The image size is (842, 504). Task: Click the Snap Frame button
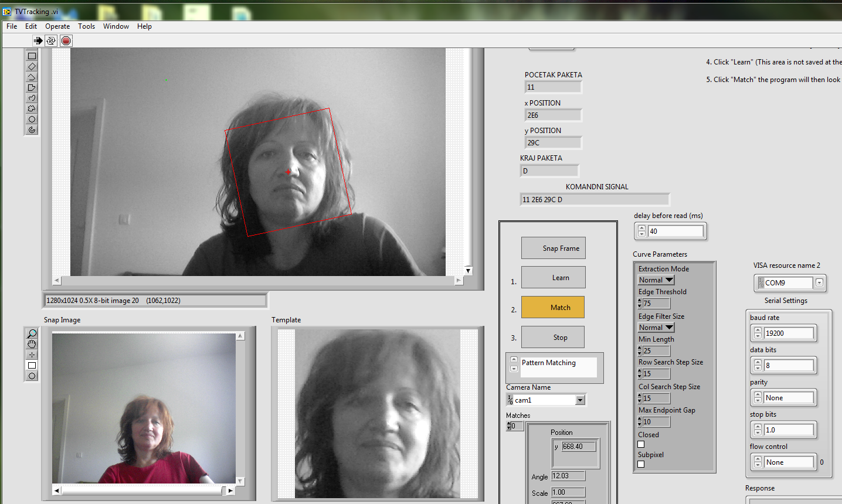coord(553,248)
